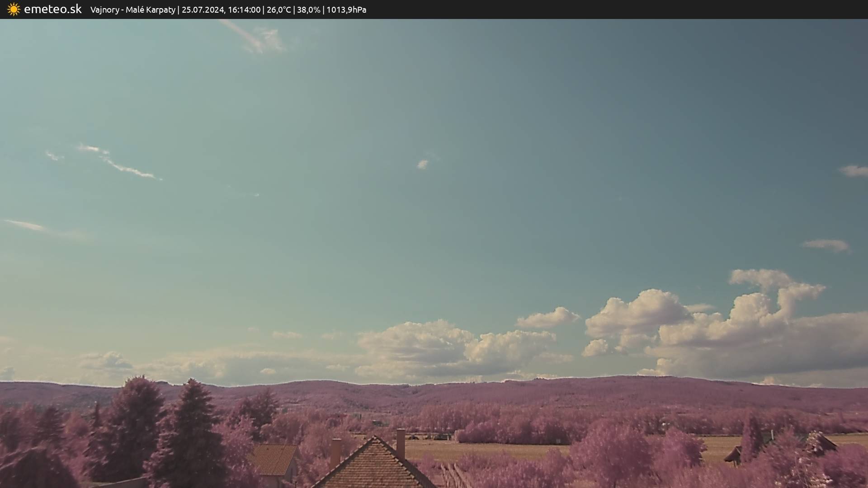Click the emeteo.sk sun logo icon
Image resolution: width=868 pixels, height=488 pixels.
click(14, 9)
